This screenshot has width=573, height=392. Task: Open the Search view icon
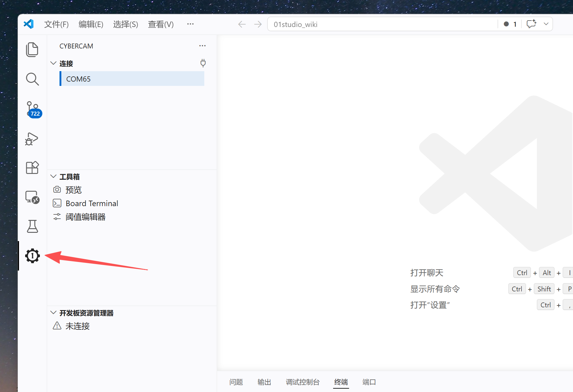click(32, 79)
